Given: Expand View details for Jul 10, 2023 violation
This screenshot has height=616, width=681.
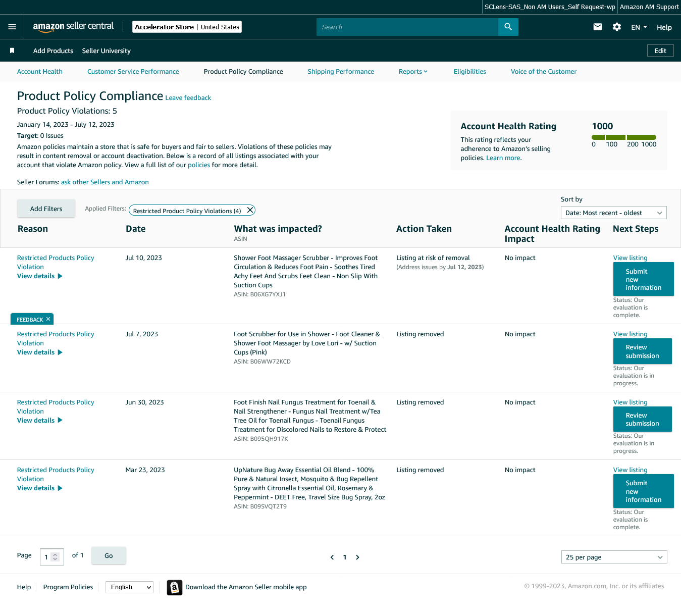Looking at the screenshot, I should point(40,276).
